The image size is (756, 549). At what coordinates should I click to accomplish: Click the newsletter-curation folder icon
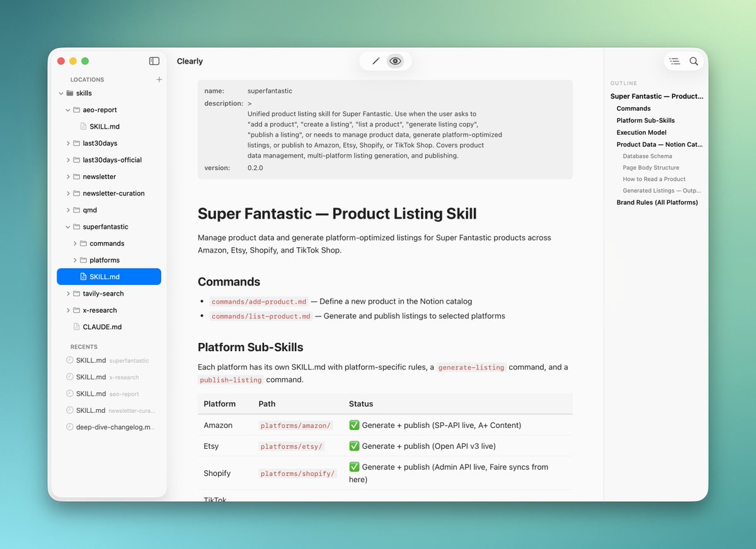(77, 194)
